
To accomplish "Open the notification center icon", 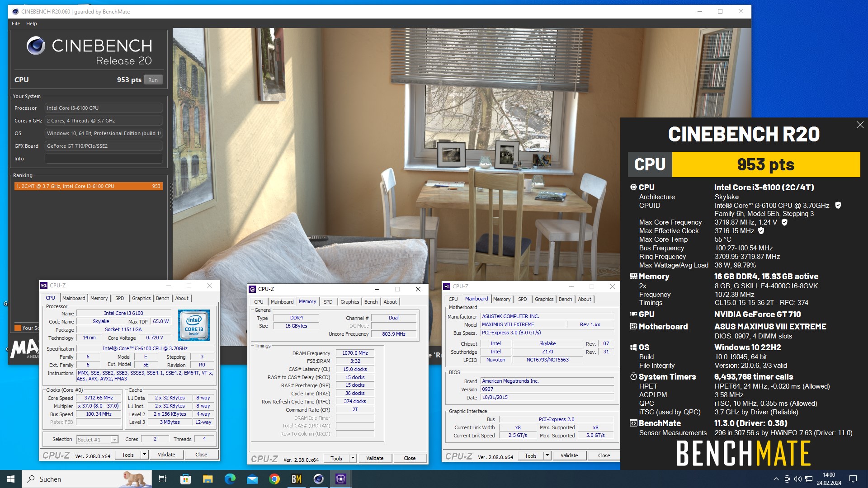I will [853, 479].
